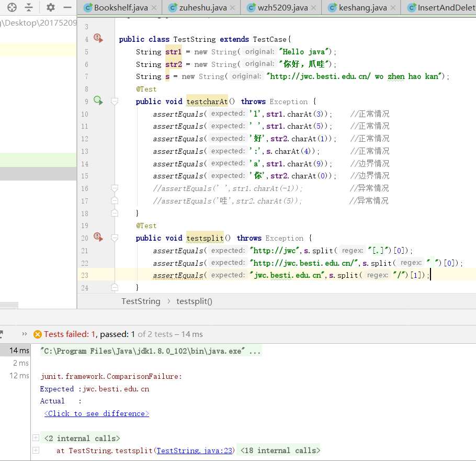Click the collapse all icon in project panel

[29, 7]
